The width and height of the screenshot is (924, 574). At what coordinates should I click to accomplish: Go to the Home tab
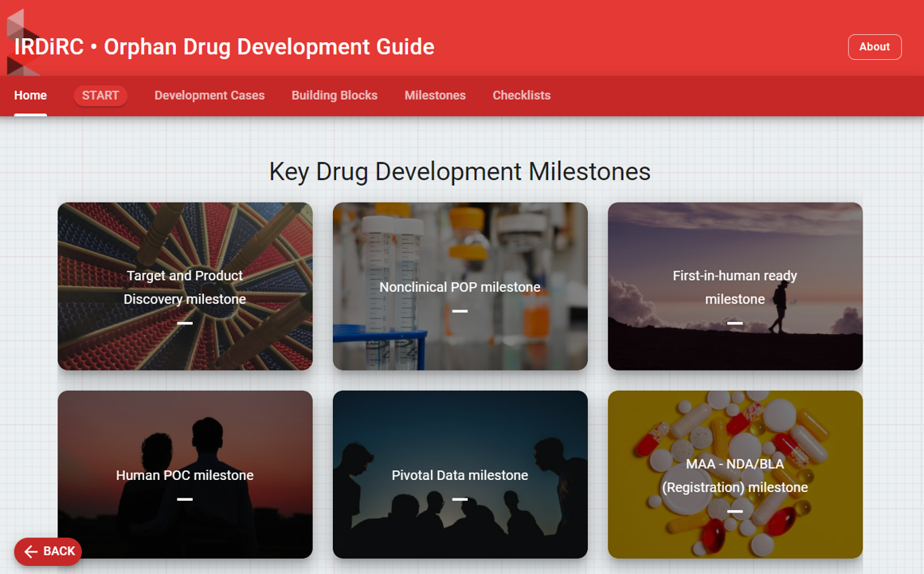coord(30,96)
